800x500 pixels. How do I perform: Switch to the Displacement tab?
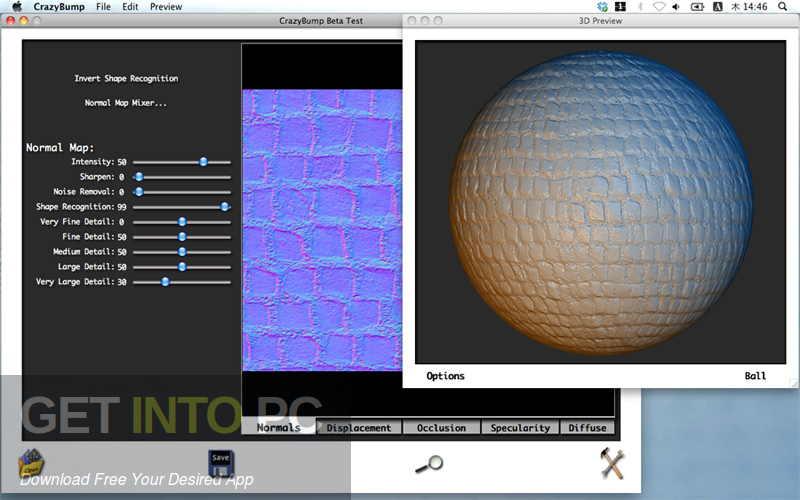click(x=359, y=428)
